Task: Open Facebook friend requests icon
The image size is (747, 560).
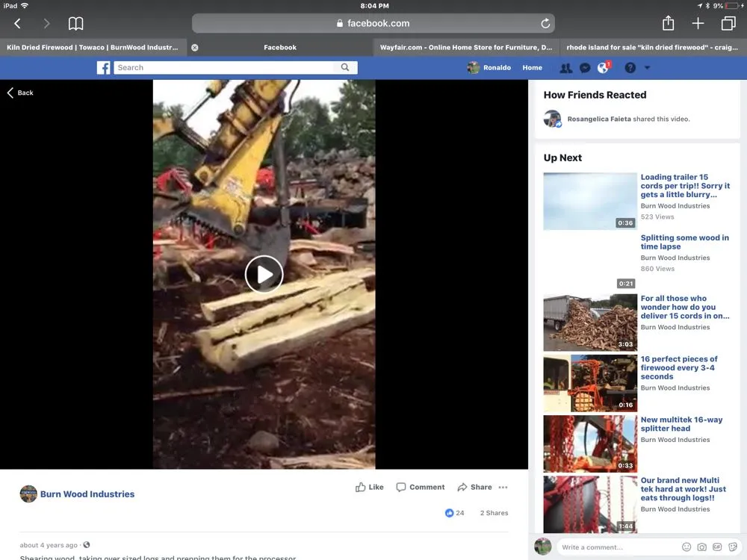Action: coord(565,68)
